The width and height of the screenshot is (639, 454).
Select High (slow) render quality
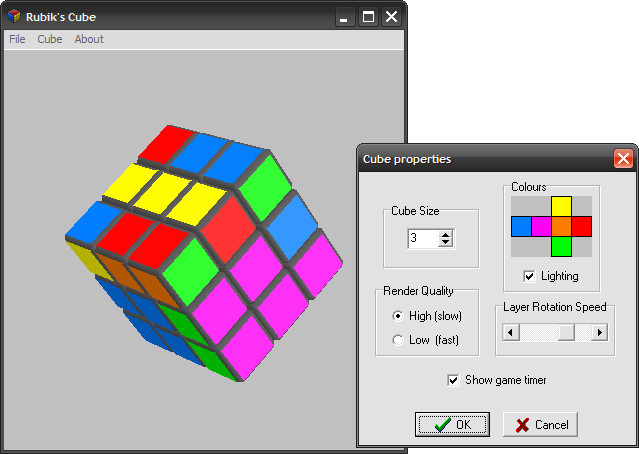(x=398, y=316)
